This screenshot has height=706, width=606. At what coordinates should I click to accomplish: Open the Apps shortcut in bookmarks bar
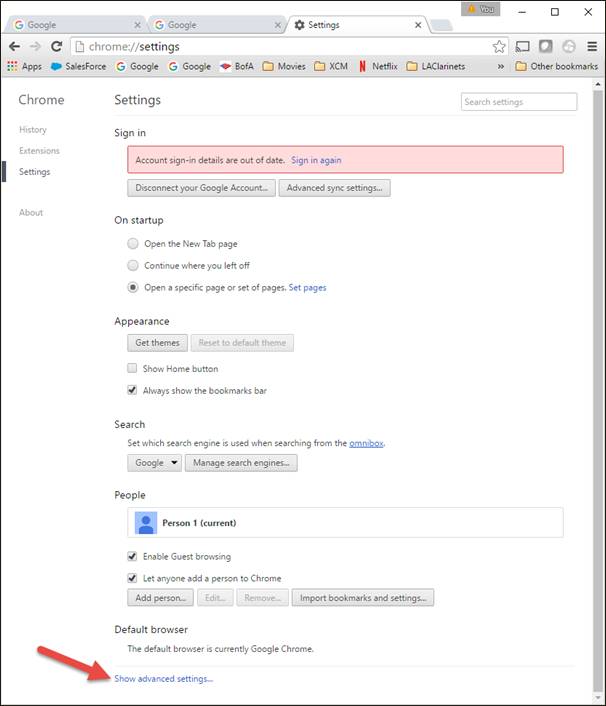(x=24, y=67)
